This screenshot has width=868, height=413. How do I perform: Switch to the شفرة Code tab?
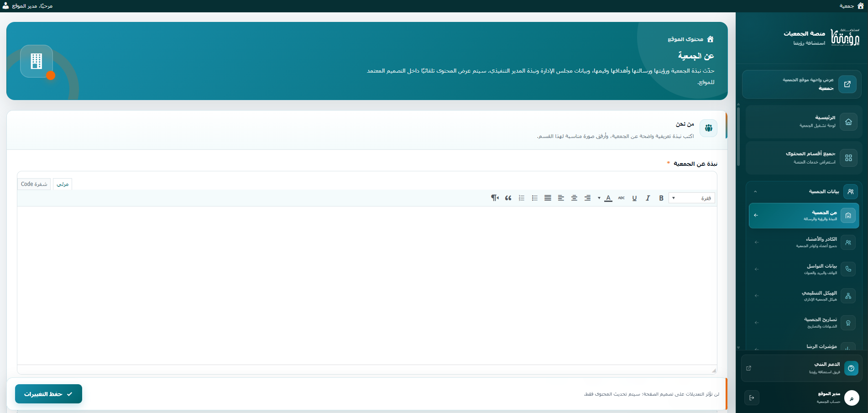click(34, 184)
